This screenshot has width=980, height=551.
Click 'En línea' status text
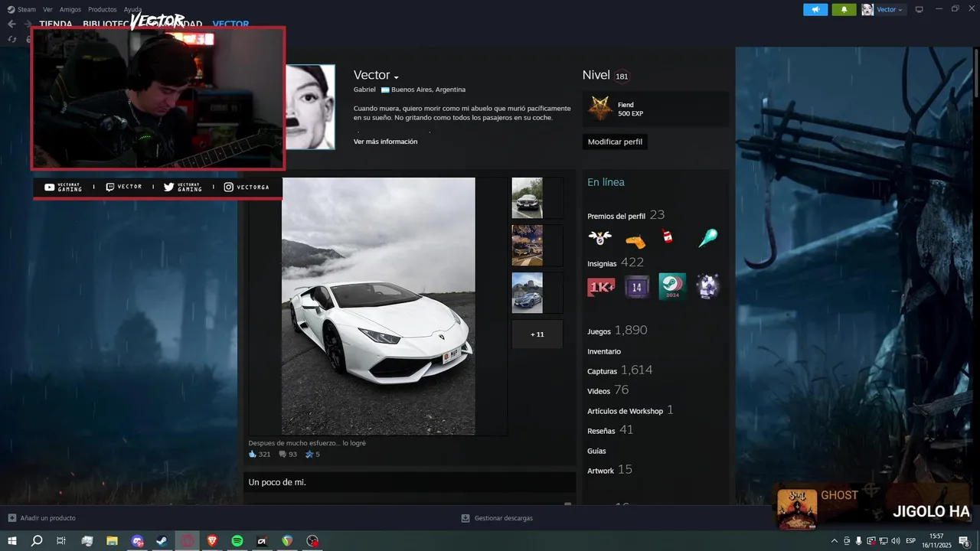[x=606, y=182]
